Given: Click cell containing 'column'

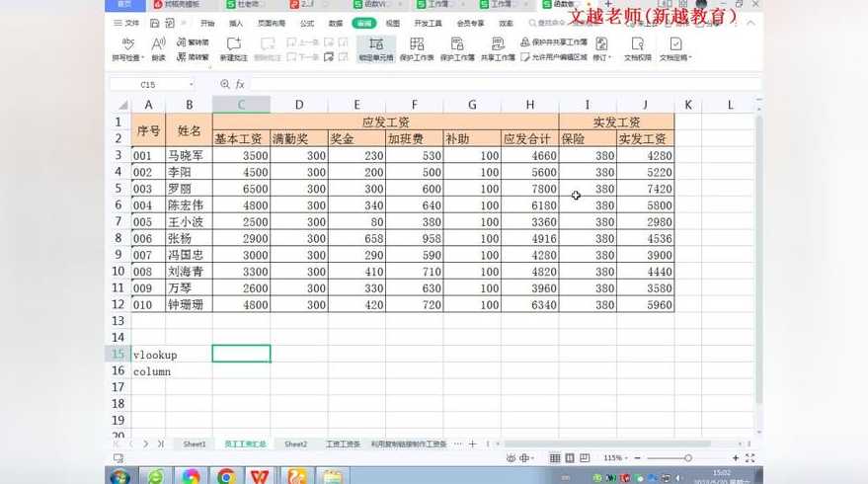Looking at the screenshot, I should pyautogui.click(x=148, y=371).
